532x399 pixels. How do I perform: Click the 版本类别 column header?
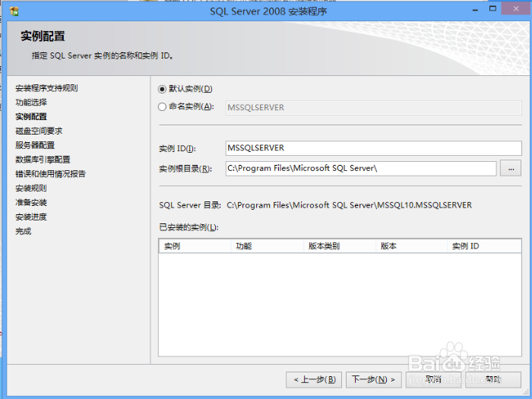340,246
